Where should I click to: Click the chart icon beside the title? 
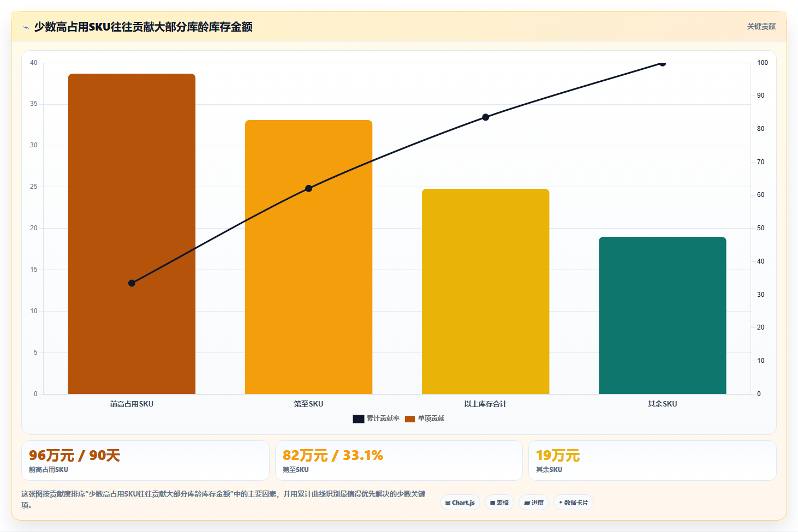coord(26,27)
